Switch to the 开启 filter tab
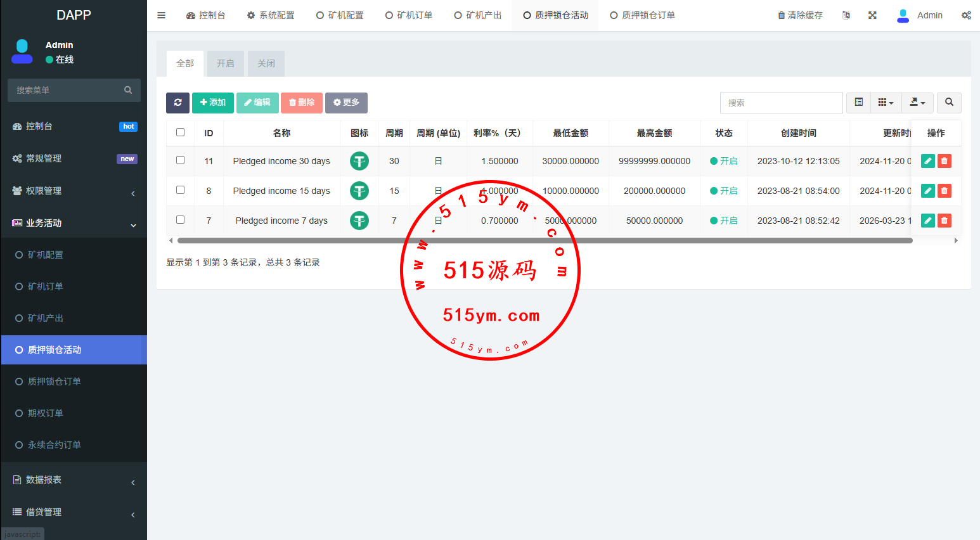 click(x=225, y=63)
